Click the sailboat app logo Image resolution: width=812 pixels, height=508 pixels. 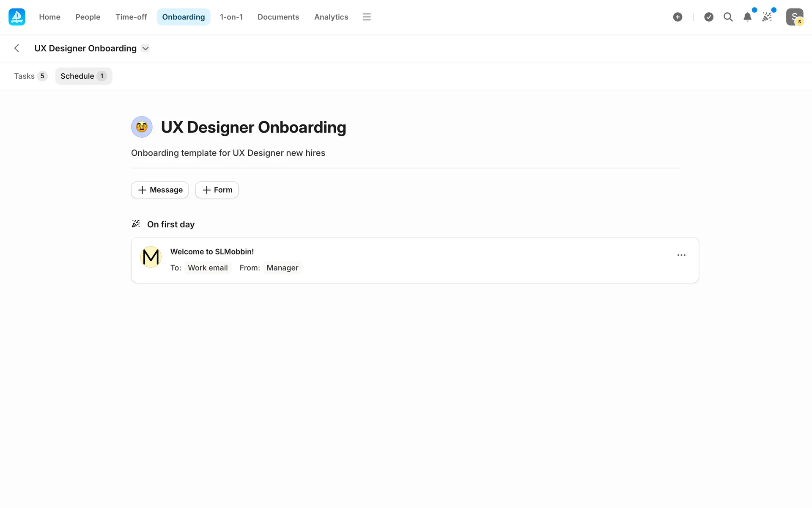coord(17,17)
